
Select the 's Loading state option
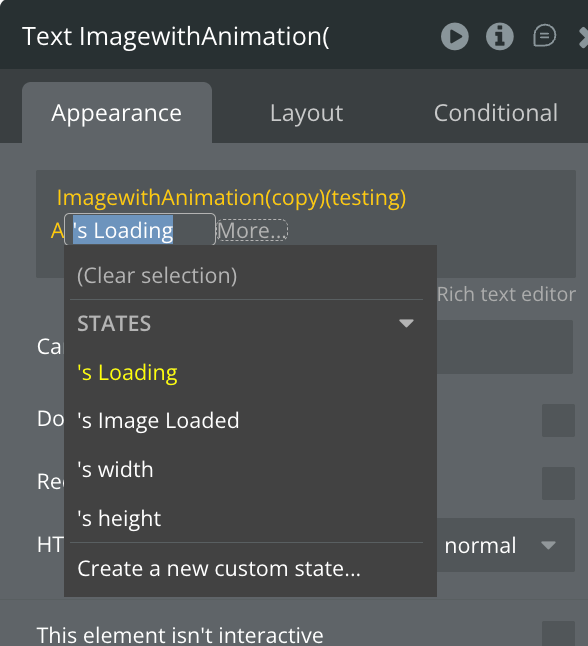[x=127, y=372]
